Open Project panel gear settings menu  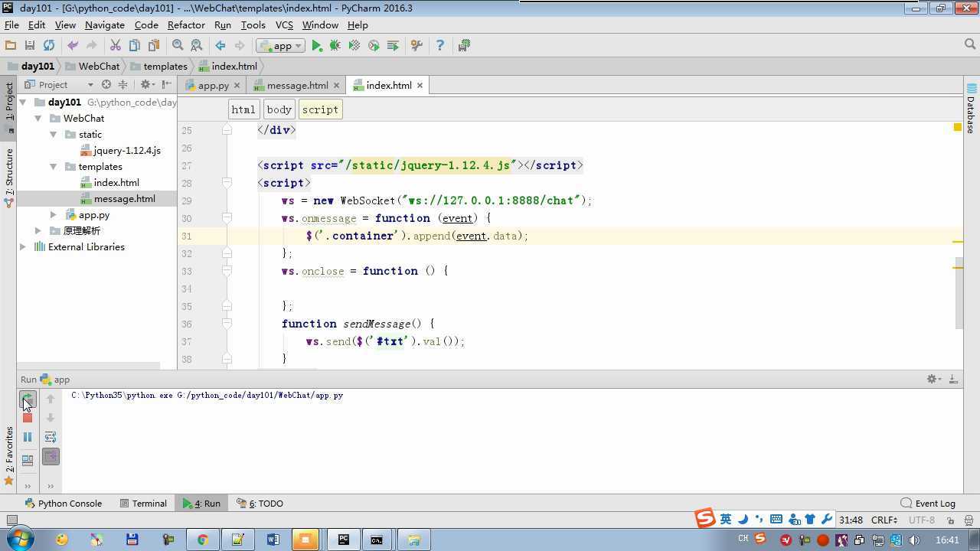[147, 85]
